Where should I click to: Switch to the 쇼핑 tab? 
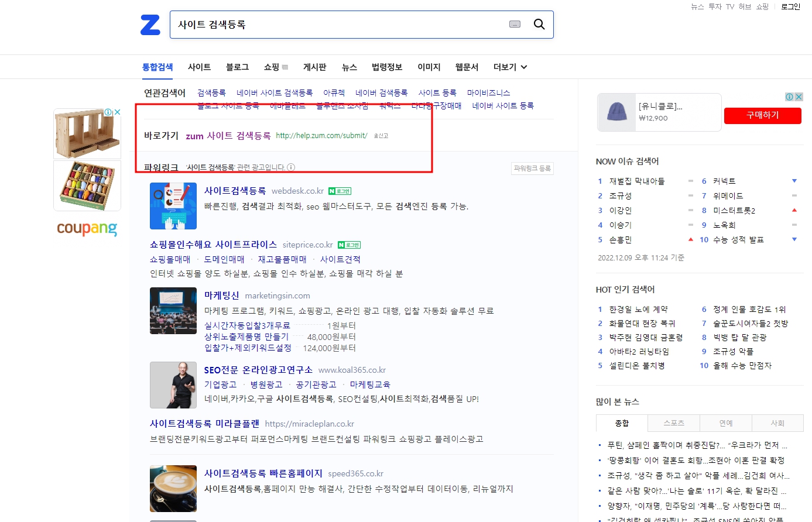click(x=272, y=67)
